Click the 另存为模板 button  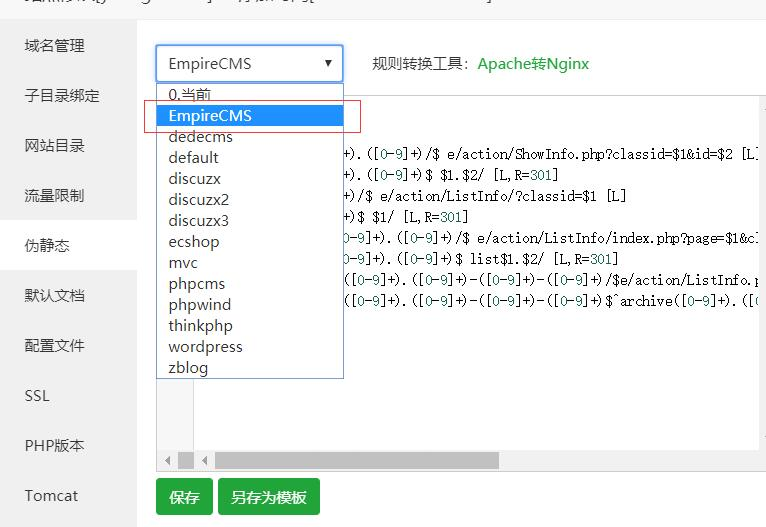click(x=268, y=497)
